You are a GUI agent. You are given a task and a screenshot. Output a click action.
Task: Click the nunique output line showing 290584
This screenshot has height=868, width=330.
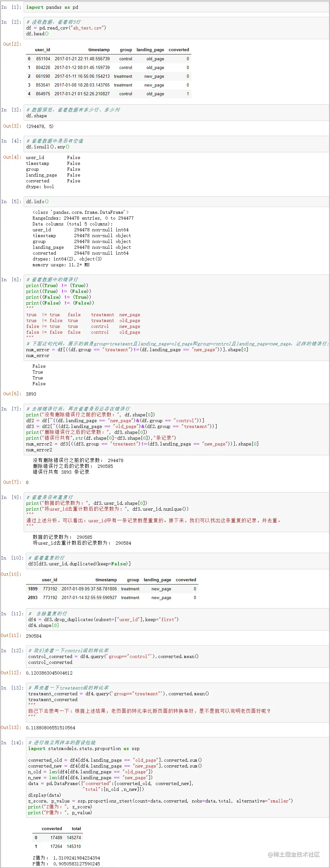point(82,543)
